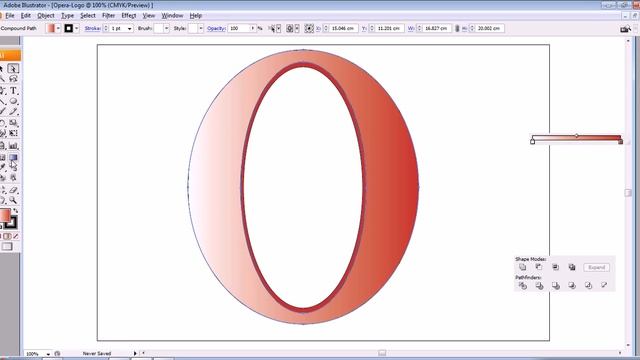This screenshot has height=360, width=640.
Task: Open the zoom level dropdown in status bar
Action: tap(48, 354)
